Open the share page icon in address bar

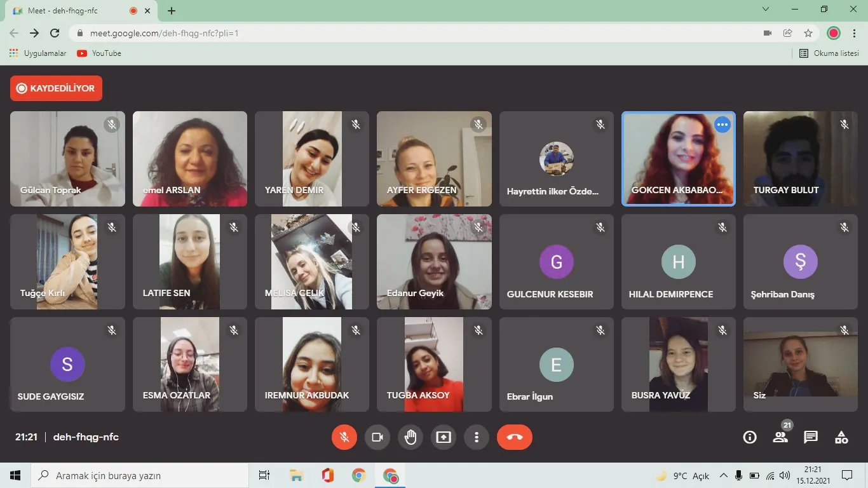(x=787, y=33)
